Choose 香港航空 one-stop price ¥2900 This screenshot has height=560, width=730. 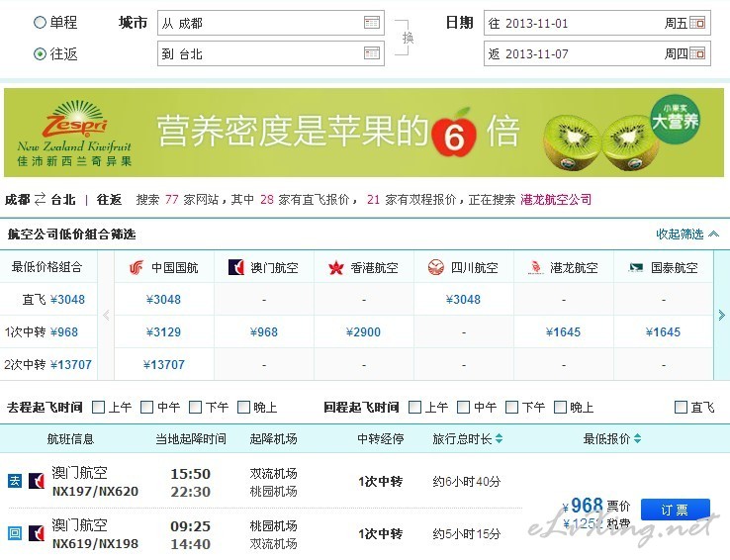pyautogui.click(x=363, y=331)
